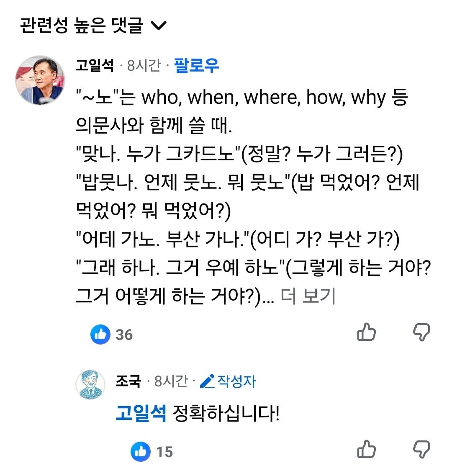Click the 8시간 timestamp on 조국's reply
This screenshot has width=452, height=476.
coord(171,381)
